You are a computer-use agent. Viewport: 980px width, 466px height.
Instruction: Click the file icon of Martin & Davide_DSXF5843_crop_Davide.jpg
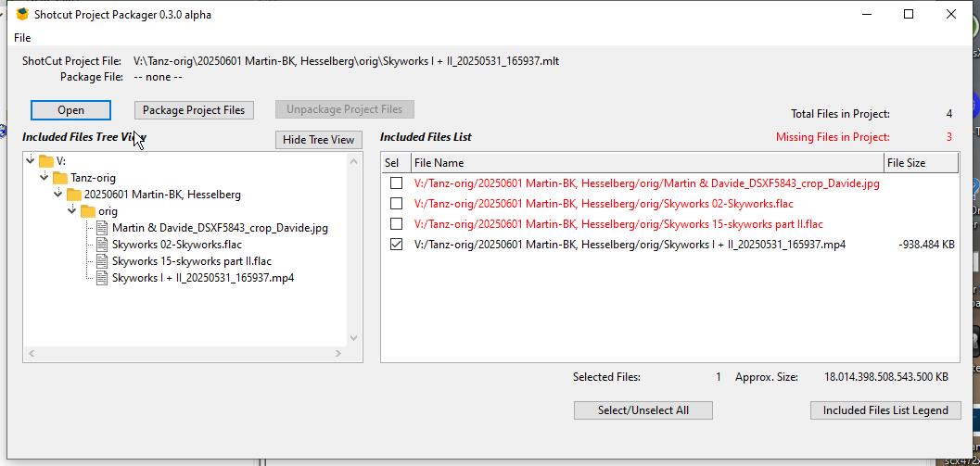point(103,228)
